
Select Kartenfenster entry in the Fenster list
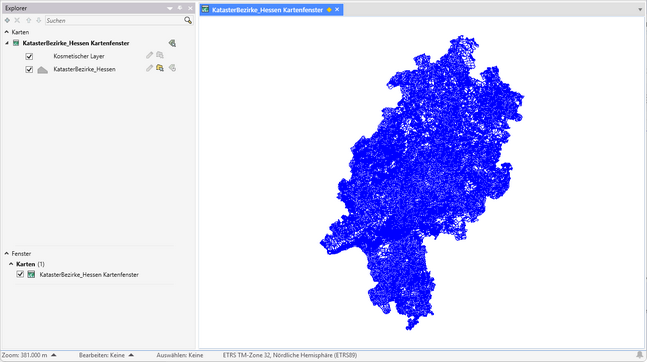[89, 274]
